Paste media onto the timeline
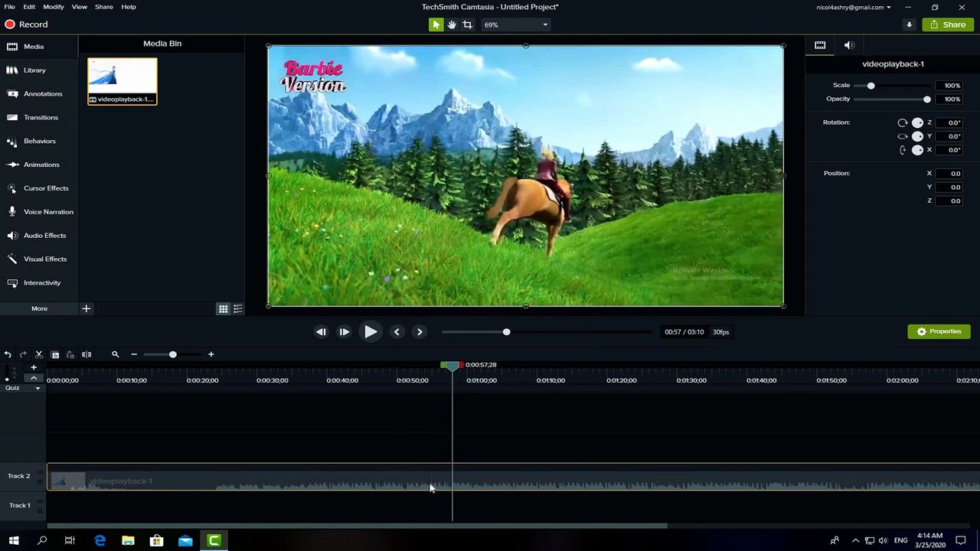The height and width of the screenshot is (551, 980). click(x=70, y=354)
